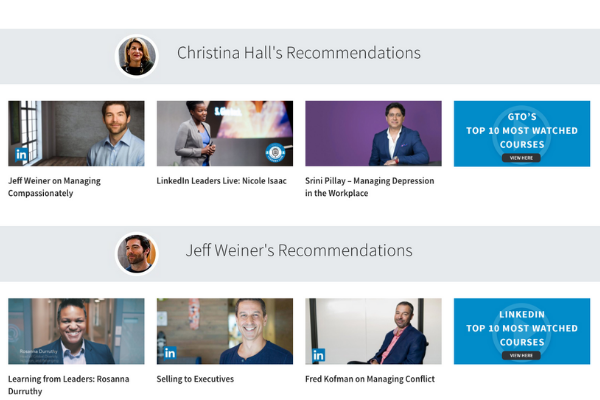Click the Christina Hall's Recommendations heading
The image size is (600, 400).
click(299, 53)
